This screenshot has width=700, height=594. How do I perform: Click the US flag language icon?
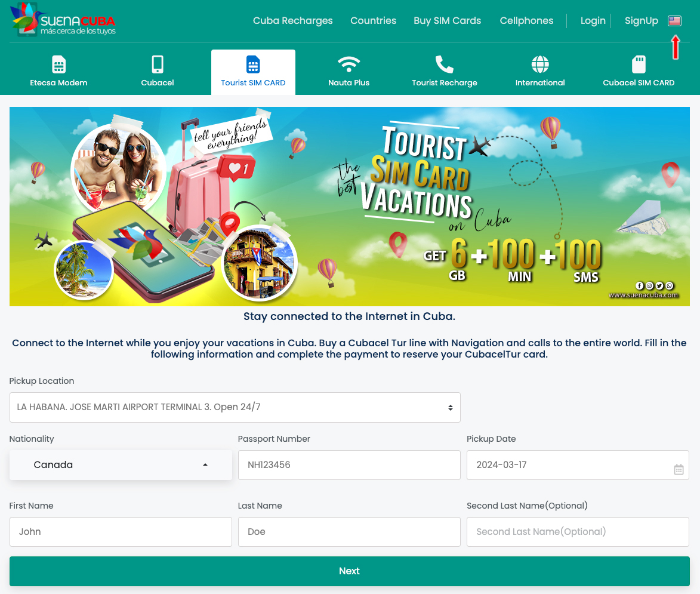(x=674, y=20)
